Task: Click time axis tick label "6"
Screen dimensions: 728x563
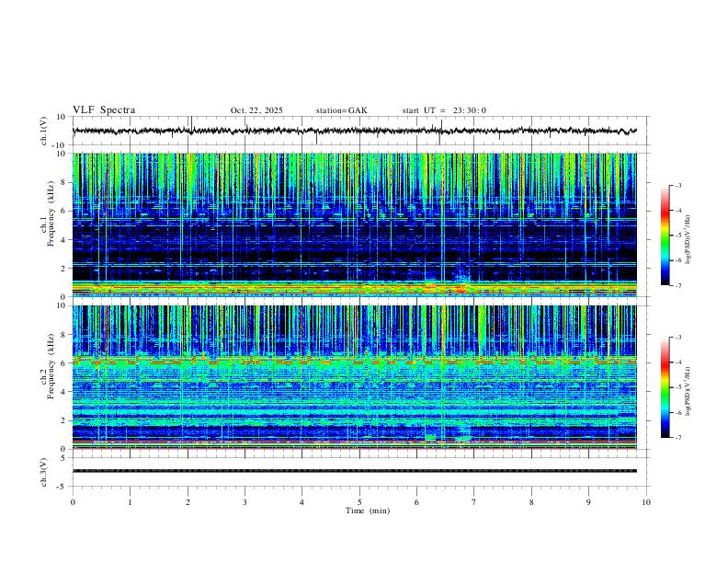Action: (416, 502)
